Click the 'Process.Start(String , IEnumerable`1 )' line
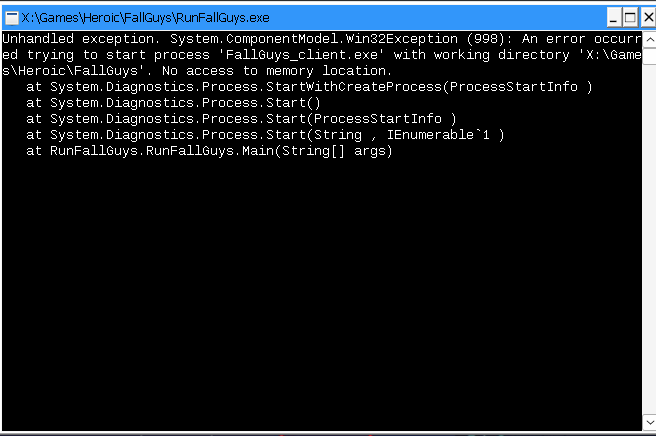The image size is (656, 436). (264, 134)
